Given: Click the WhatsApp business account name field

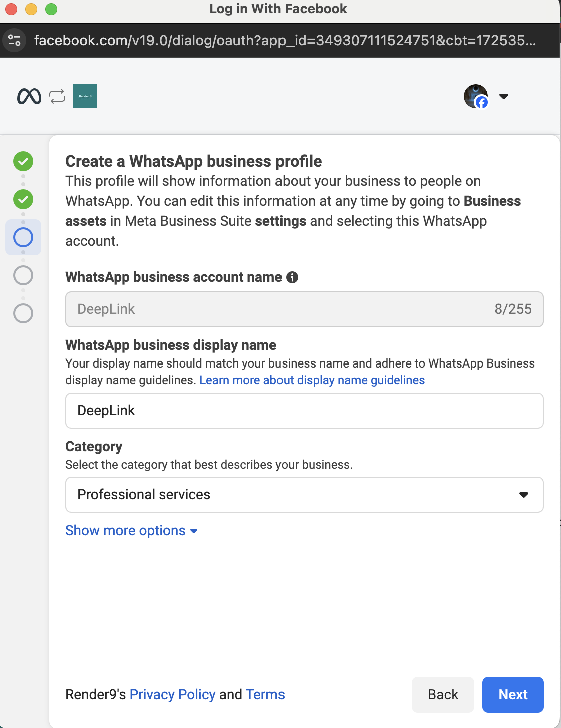Looking at the screenshot, I should click(305, 309).
